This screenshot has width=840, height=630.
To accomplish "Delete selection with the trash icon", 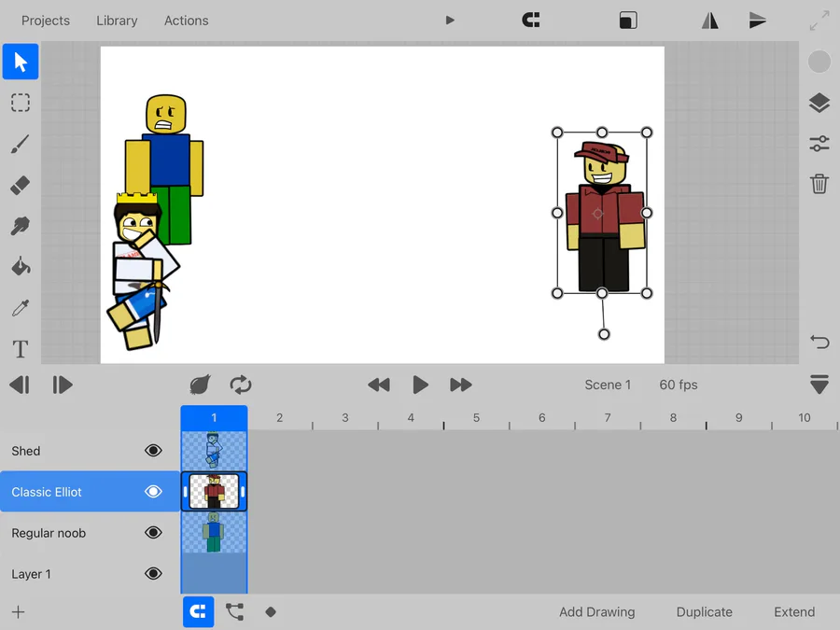I will pyautogui.click(x=819, y=184).
